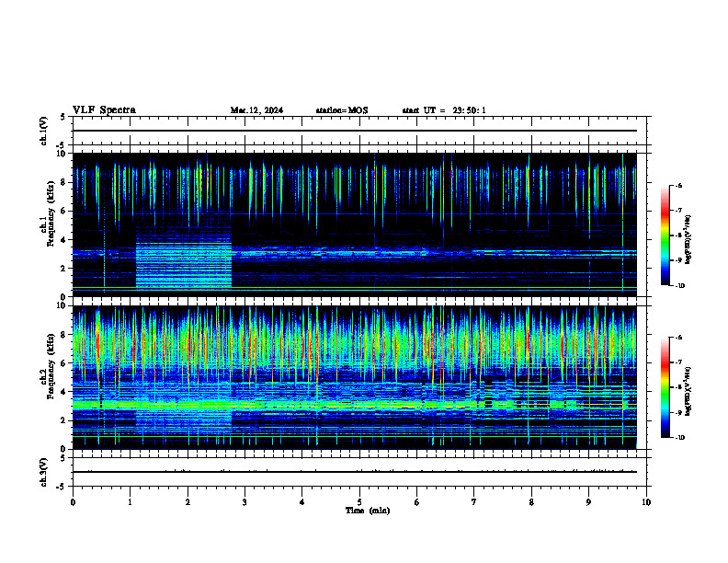This screenshot has width=728, height=563.
Task: Click the ch.1 voltage waveform trace panel
Action: pyautogui.click(x=359, y=131)
